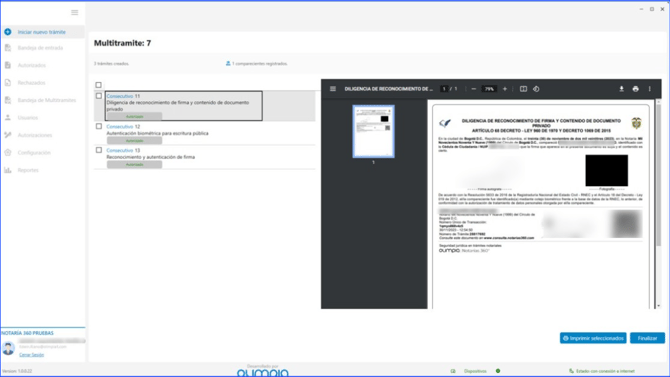Toggle the select-all checkbox above list
Screen dimensions: 670x377
pyautogui.click(x=98, y=85)
